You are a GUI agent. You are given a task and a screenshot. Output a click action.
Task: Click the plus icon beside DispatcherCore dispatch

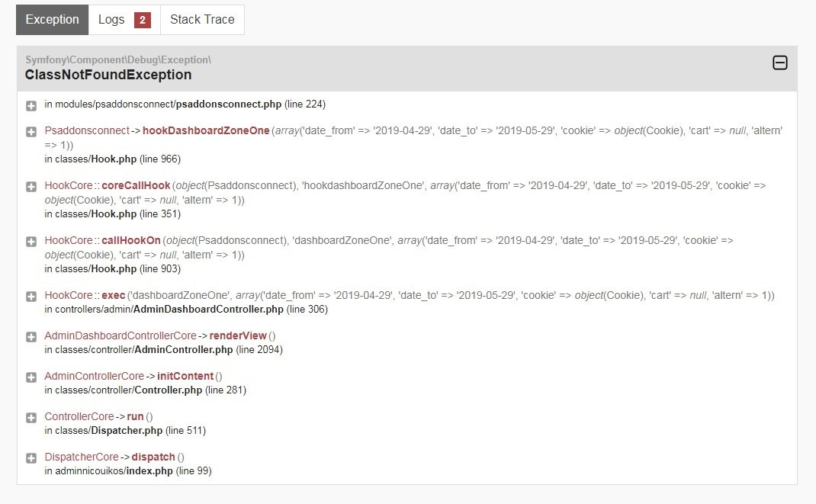(x=31, y=458)
